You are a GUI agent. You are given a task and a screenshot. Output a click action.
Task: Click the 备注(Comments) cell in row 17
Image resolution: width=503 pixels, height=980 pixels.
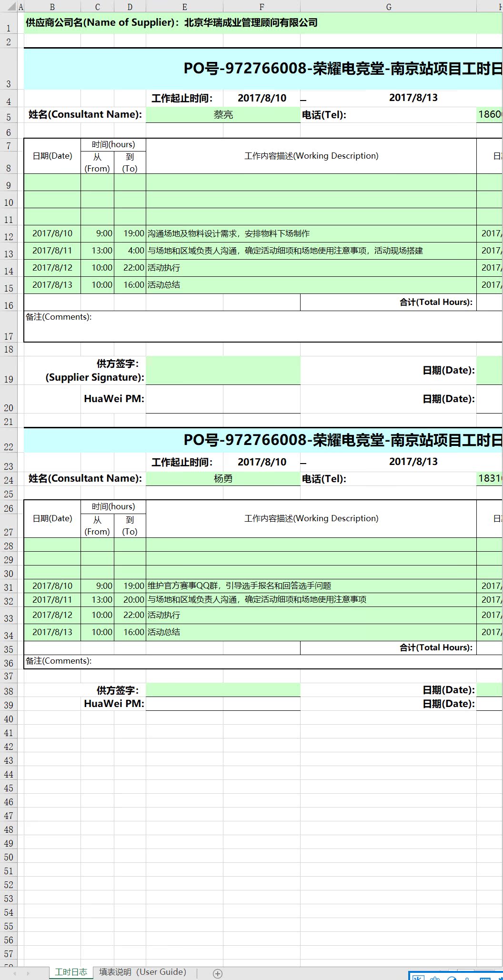[263, 326]
